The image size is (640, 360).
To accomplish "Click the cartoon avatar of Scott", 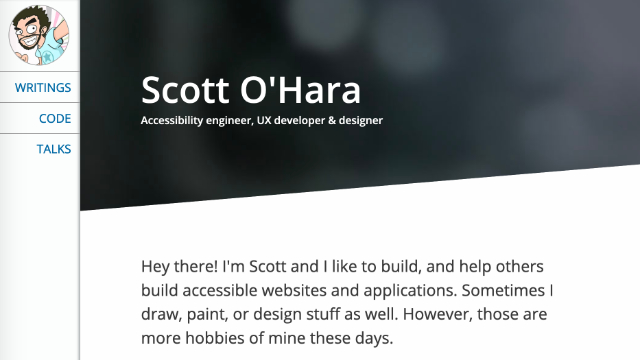I will click(x=39, y=35).
